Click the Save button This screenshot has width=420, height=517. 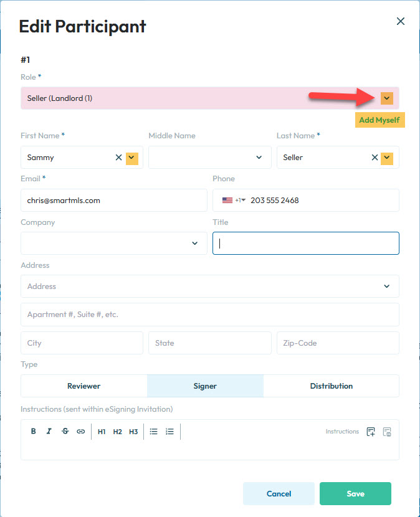[x=355, y=493]
